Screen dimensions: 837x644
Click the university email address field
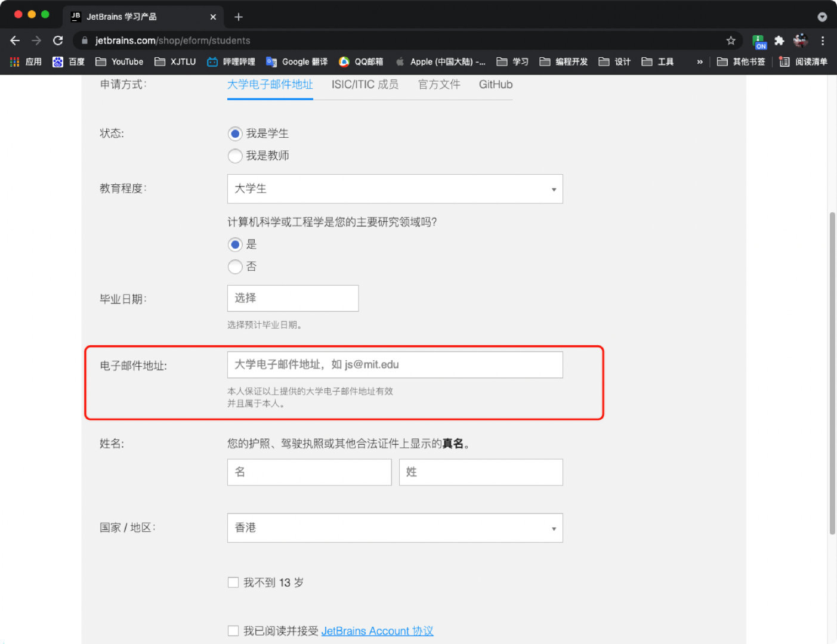(x=395, y=364)
